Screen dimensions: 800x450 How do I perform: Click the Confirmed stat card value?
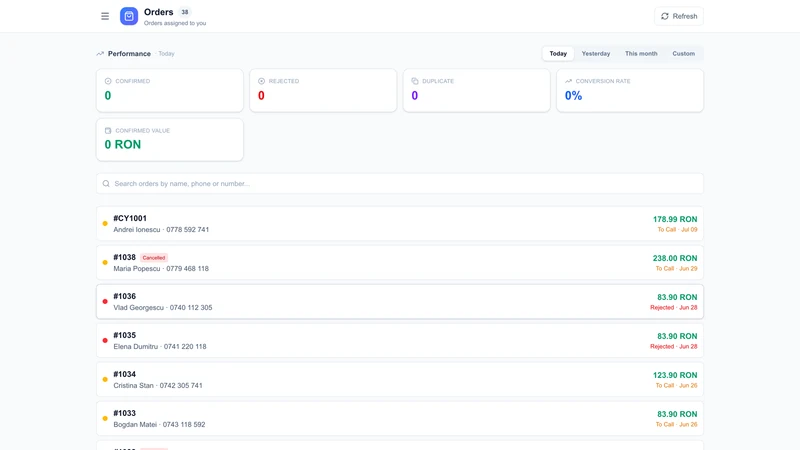(x=108, y=95)
